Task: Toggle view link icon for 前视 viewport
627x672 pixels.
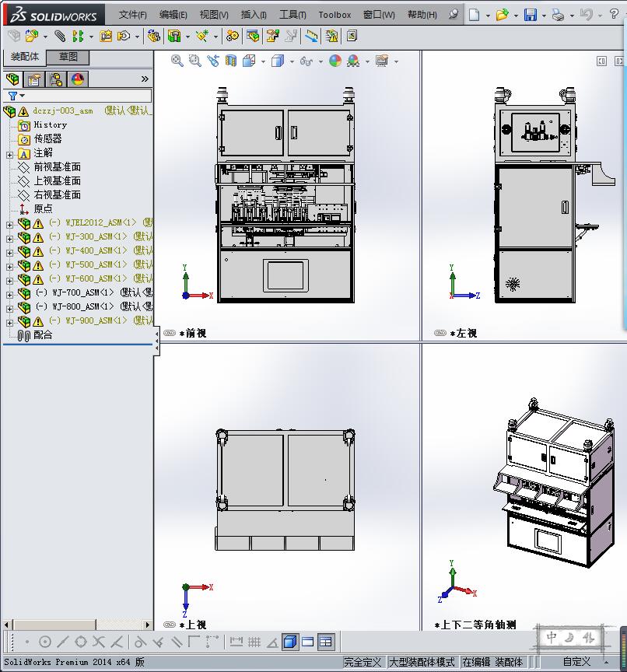Action: point(170,333)
